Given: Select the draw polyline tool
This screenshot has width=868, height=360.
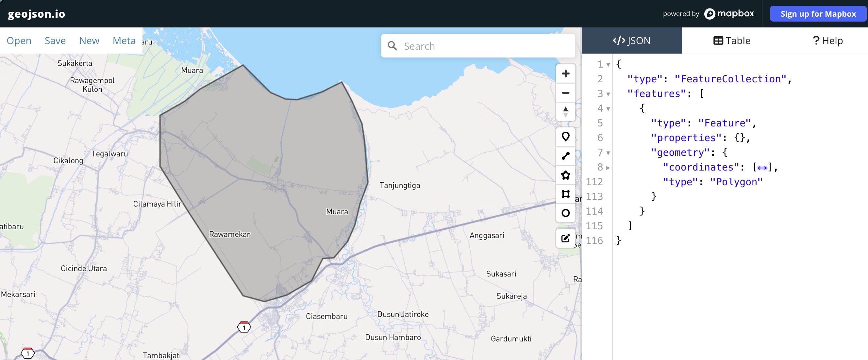Looking at the screenshot, I should pyautogui.click(x=565, y=155).
